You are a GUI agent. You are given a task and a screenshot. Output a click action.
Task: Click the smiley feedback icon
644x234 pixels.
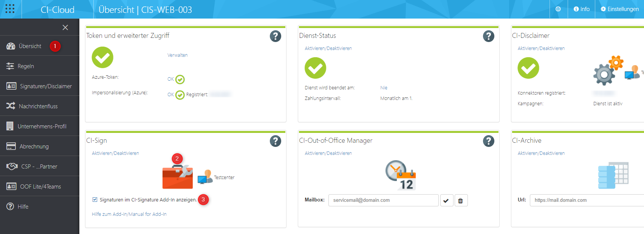point(558,9)
